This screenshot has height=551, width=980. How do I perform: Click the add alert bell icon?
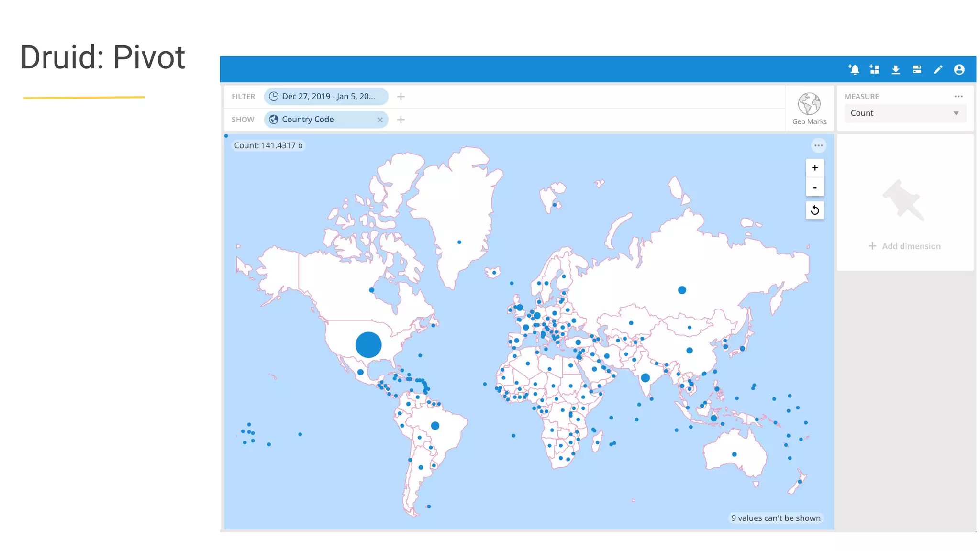(854, 70)
